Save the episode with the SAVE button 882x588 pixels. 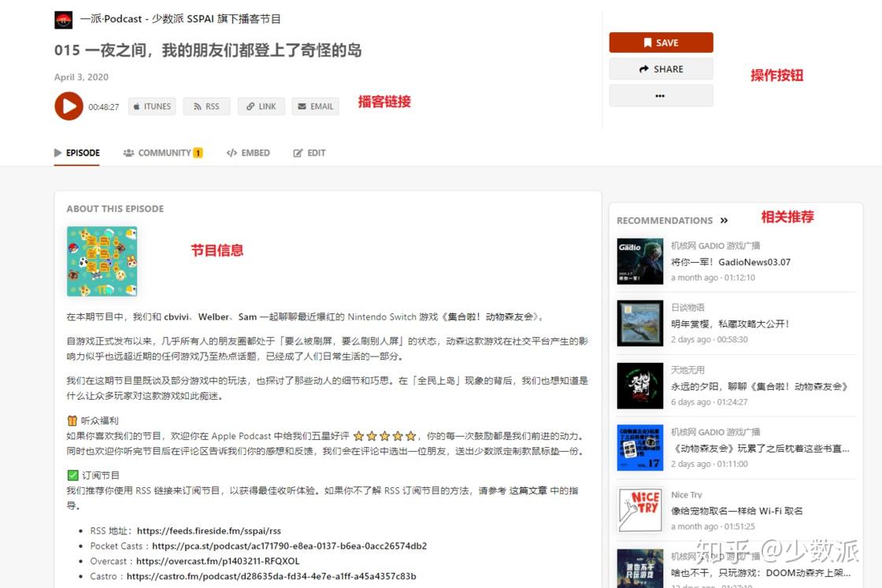(661, 43)
